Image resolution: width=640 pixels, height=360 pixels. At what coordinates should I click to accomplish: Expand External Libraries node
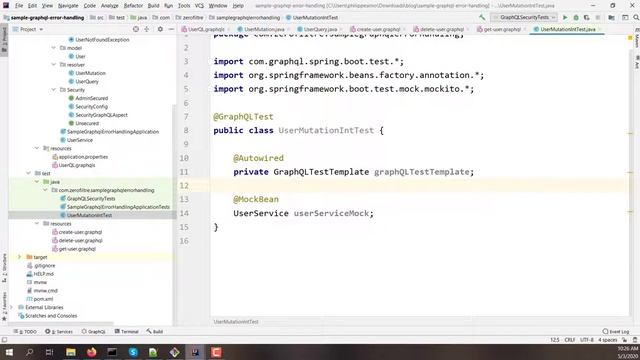point(11,307)
